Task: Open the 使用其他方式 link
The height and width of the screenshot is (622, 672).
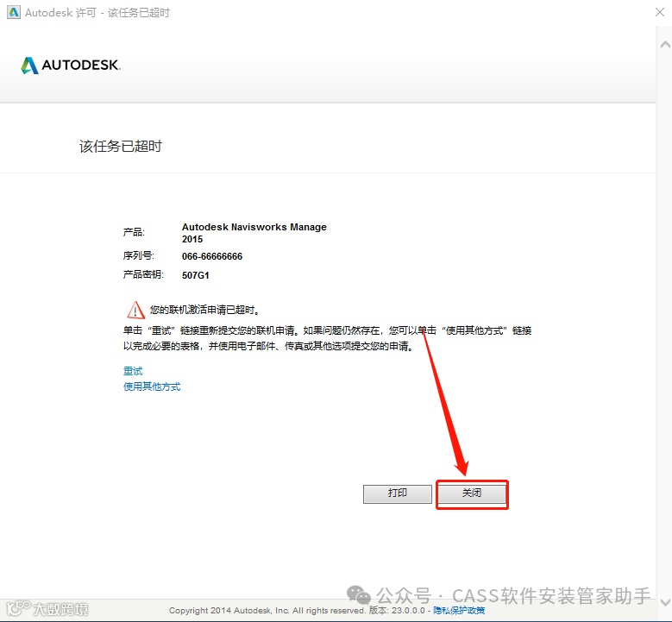Action: click(x=152, y=386)
